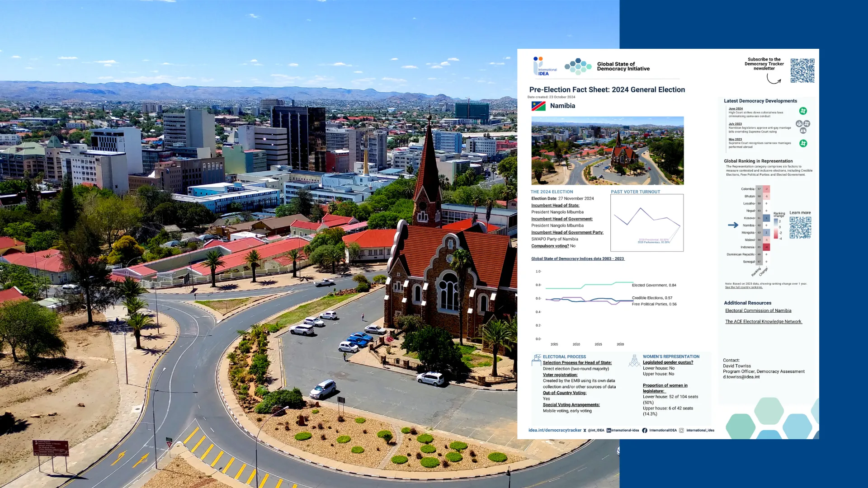This screenshot has width=868, height=488.
Task: Click the See the full country rankings link
Action: click(744, 287)
